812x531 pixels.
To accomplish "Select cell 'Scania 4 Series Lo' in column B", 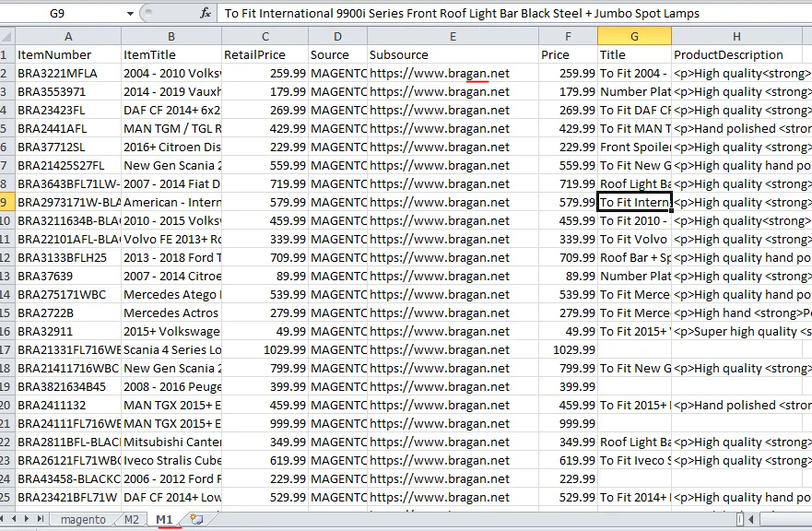I will (x=171, y=349).
